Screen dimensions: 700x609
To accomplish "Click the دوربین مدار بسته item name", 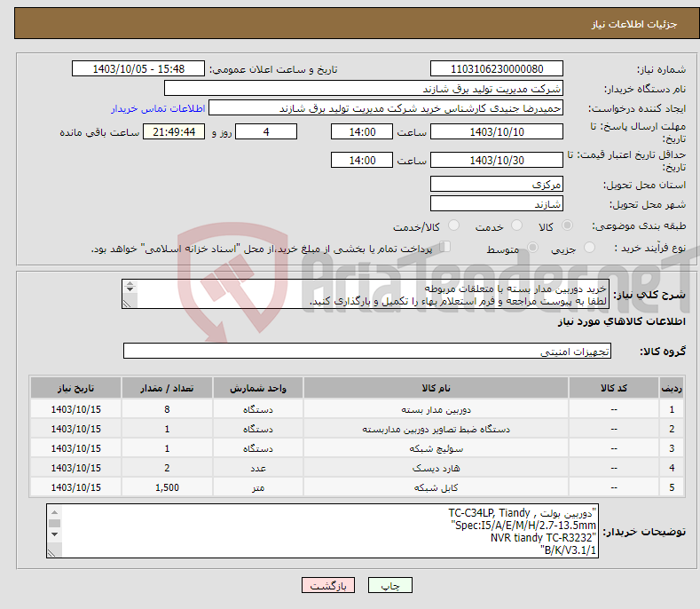I will point(436,409).
